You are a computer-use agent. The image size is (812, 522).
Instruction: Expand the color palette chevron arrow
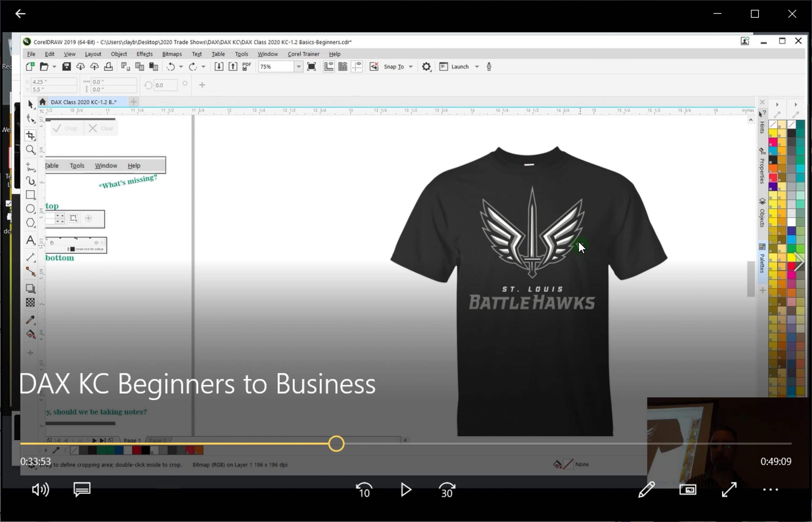tap(799, 262)
